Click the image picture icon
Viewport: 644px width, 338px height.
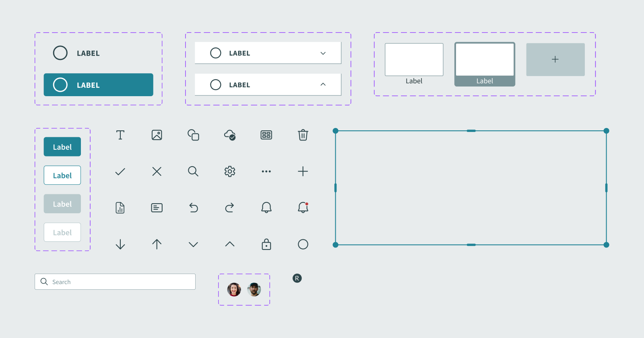tap(157, 135)
